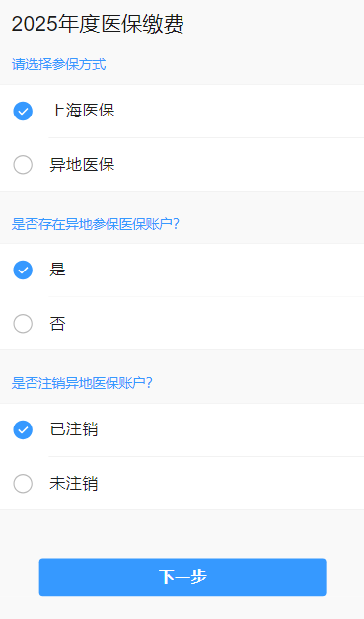Pick the 已注销 option text
This screenshot has height=619, width=364.
74,429
